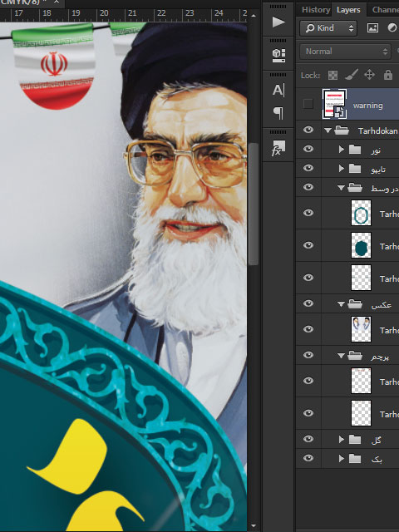The height and width of the screenshot is (532, 399).
Task: Show the warning layer visibility box
Action: tap(308, 104)
